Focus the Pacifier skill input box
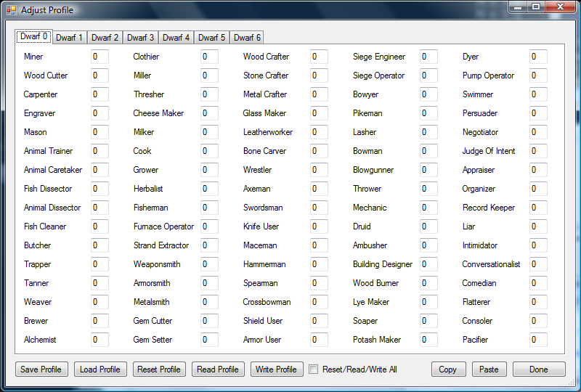The width and height of the screenshot is (581, 392). pos(538,340)
